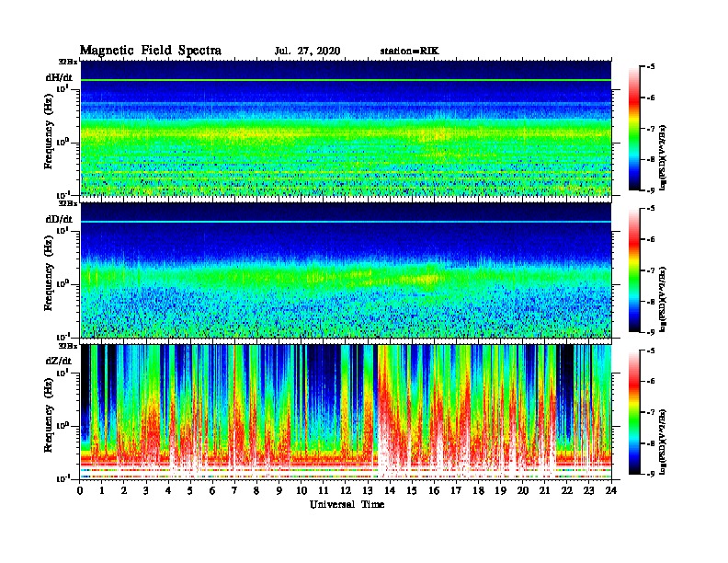
Task: Click hour "13" on the Universal Time axis
Action: click(368, 491)
